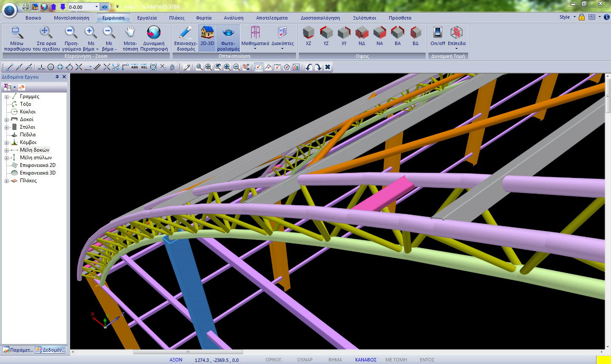The image size is (611, 364).
Task: Click the horizontal scrollbar thumb under viewport
Action: point(188,352)
